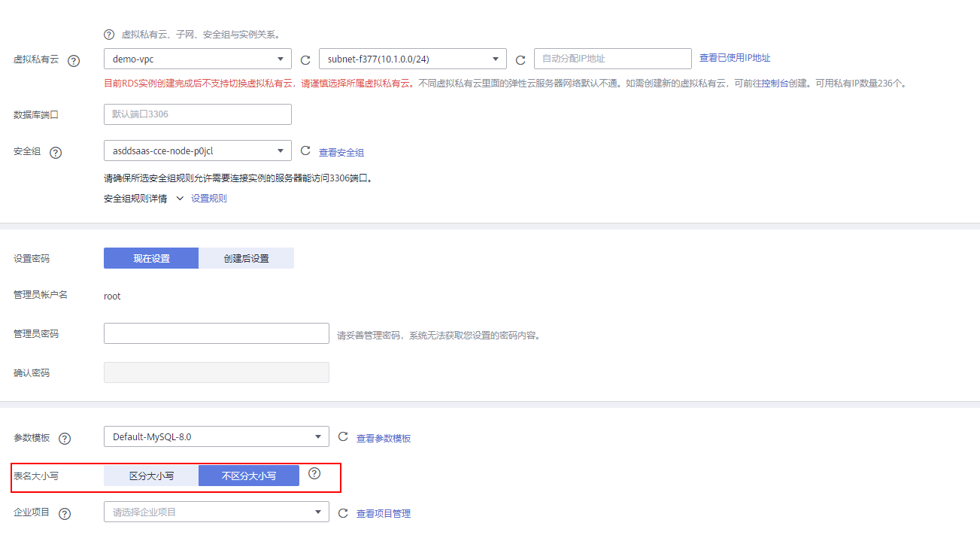Screen dimensions: 980x535
Task: Click the help icon beside 安全组
Action: click(x=56, y=153)
